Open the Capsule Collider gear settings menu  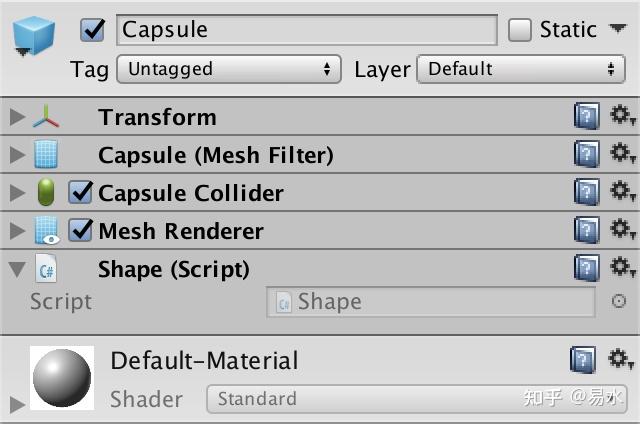coord(622,192)
